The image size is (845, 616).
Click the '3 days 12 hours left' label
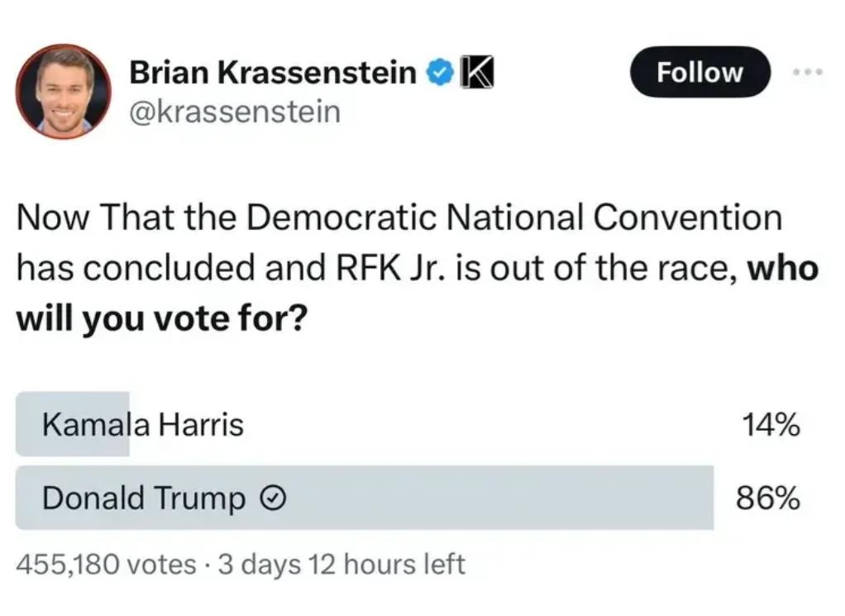click(341, 565)
